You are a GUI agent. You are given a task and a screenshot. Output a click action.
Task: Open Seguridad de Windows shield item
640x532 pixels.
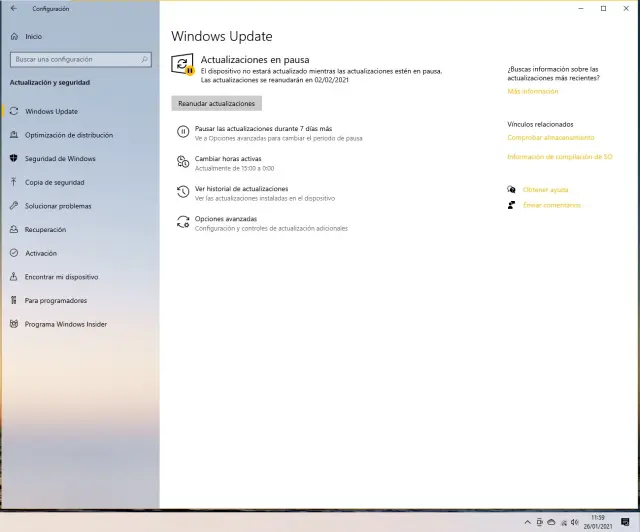[60, 158]
